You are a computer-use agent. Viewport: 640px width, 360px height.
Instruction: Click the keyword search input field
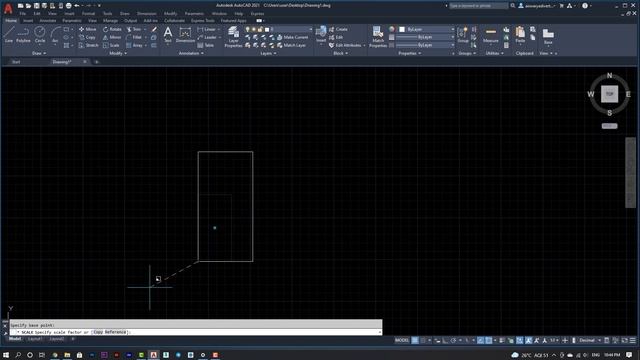[x=478, y=6]
